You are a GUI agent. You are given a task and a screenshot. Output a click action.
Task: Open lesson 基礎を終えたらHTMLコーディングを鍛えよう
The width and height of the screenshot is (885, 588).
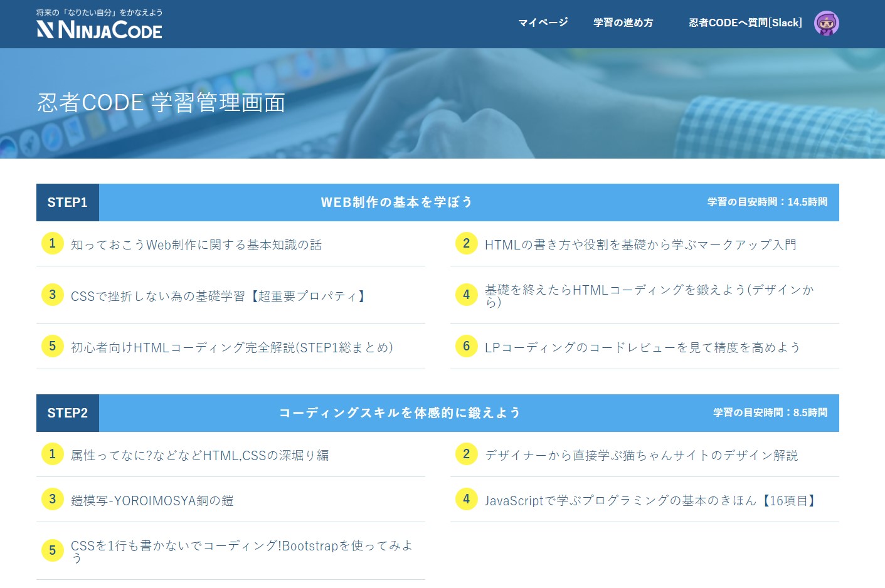[x=649, y=296]
